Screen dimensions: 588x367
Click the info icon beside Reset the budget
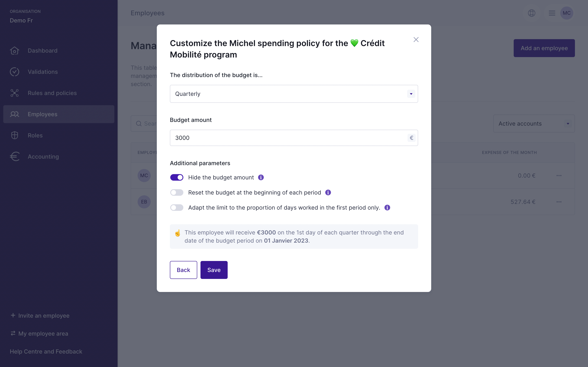[328, 192]
